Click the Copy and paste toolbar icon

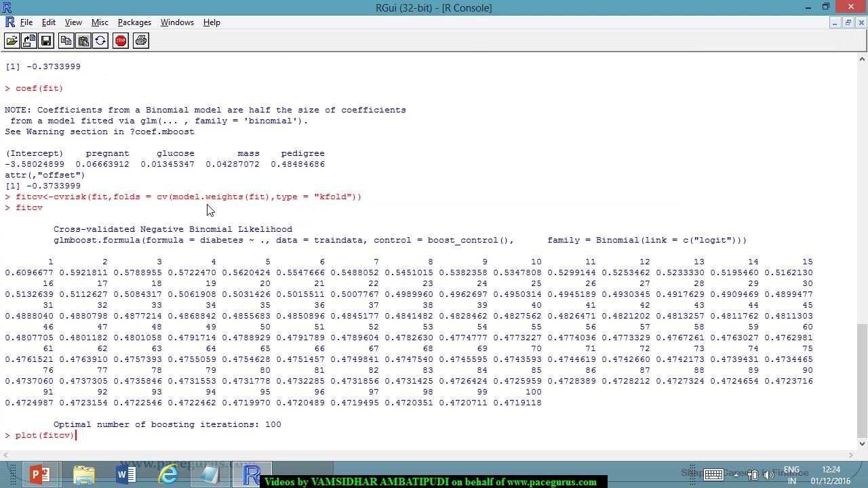click(100, 41)
